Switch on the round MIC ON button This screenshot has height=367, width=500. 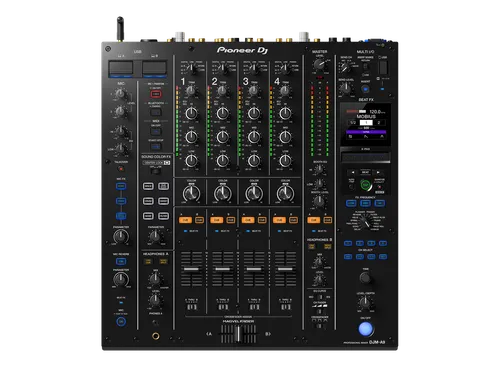[x=121, y=322]
